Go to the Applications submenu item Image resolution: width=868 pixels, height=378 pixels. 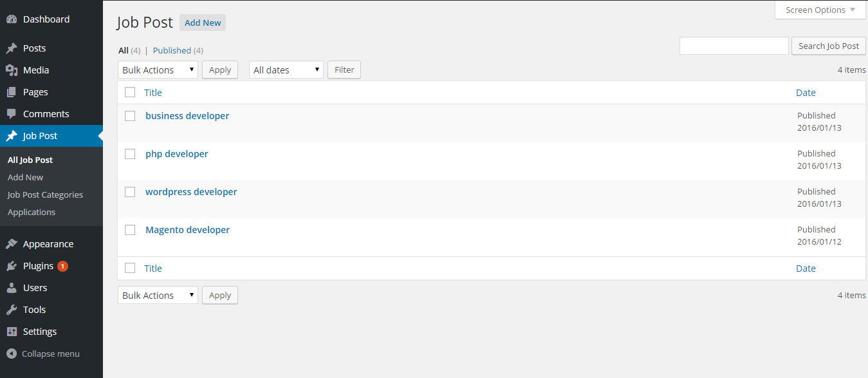click(x=32, y=212)
